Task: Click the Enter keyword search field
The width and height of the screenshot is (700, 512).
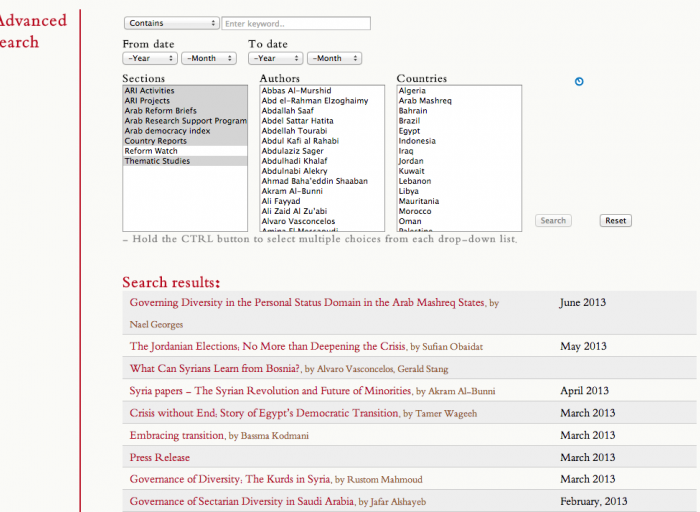Action: tap(295, 23)
